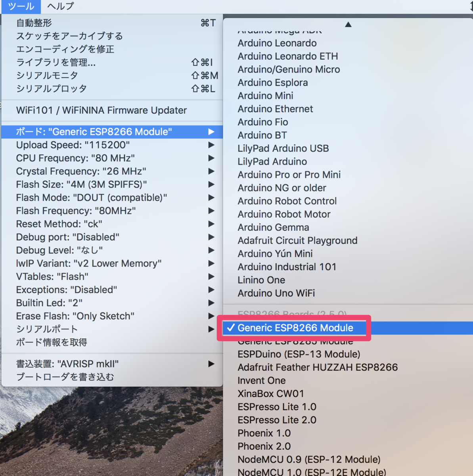Select ESPDuino (ESP-13 Module) board
The image size is (473, 476).
(348, 354)
